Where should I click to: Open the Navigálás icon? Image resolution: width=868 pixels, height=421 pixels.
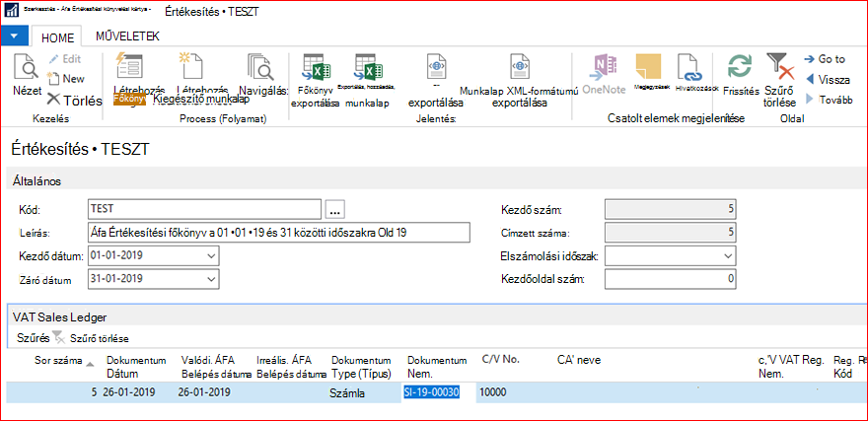[x=260, y=67]
